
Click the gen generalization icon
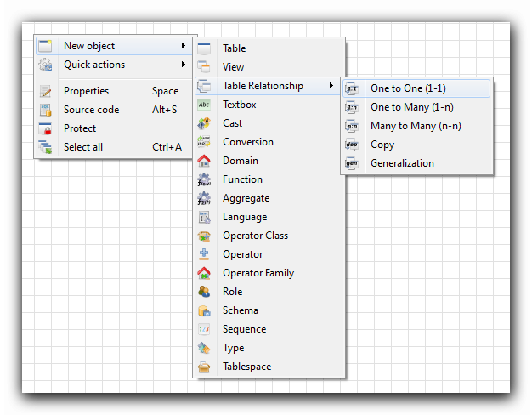click(x=352, y=163)
